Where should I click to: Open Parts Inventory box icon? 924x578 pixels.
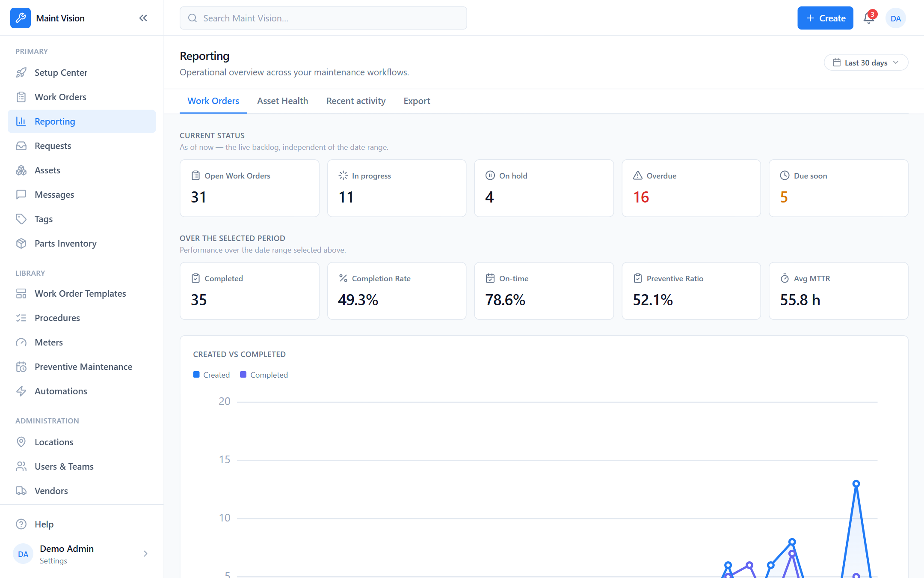click(21, 244)
